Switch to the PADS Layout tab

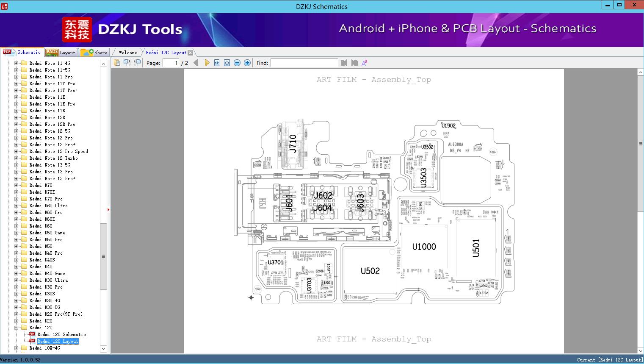(61, 53)
